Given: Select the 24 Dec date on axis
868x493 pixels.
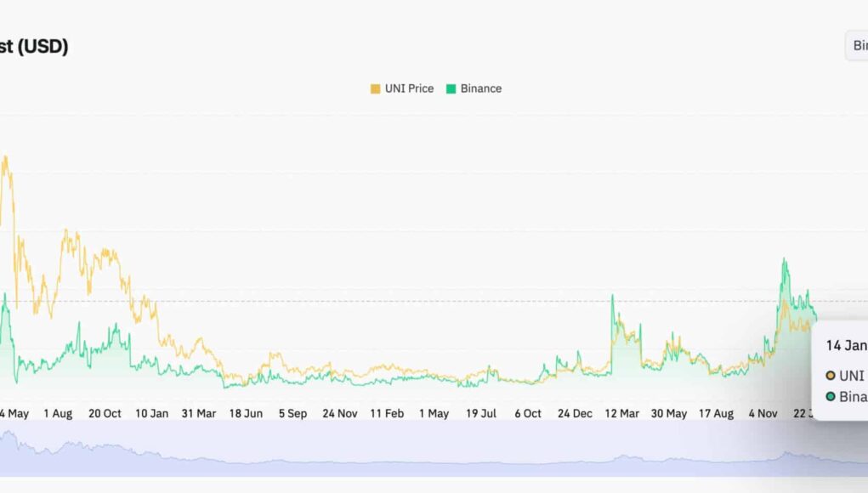Looking at the screenshot, I should tap(576, 414).
